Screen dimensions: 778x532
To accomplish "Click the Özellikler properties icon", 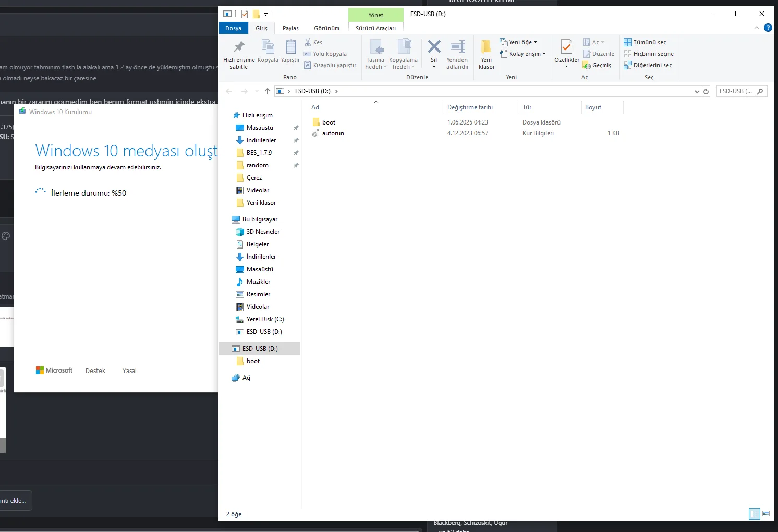I will tap(566, 47).
